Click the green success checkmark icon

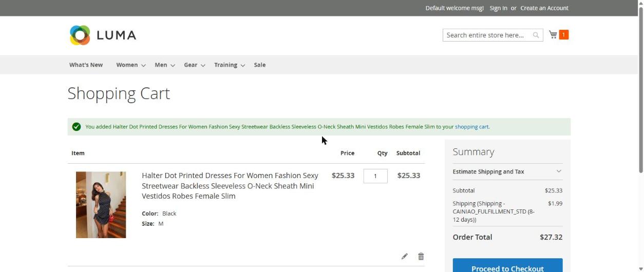[x=77, y=127]
